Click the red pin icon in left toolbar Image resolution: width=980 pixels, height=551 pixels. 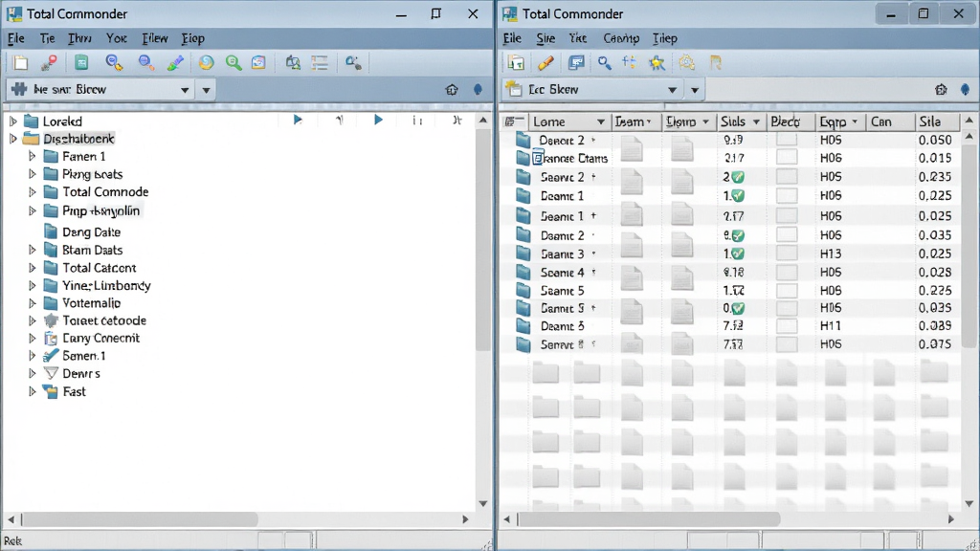(x=49, y=62)
